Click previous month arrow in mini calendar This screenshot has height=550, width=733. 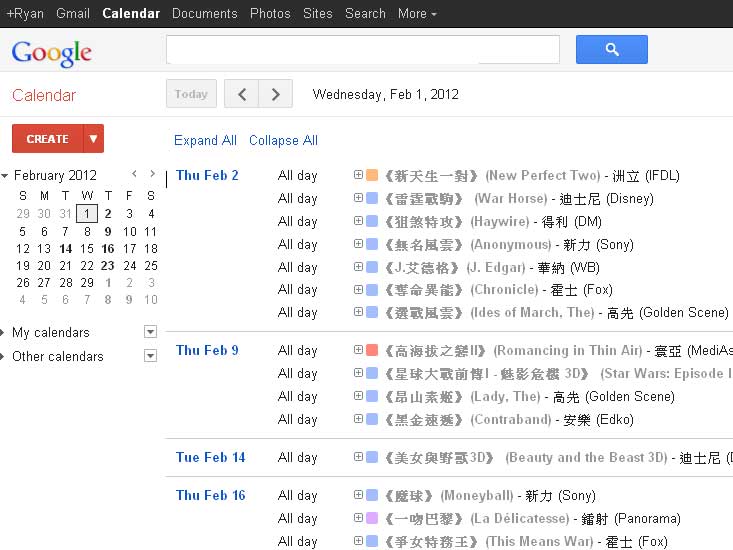tap(133, 175)
